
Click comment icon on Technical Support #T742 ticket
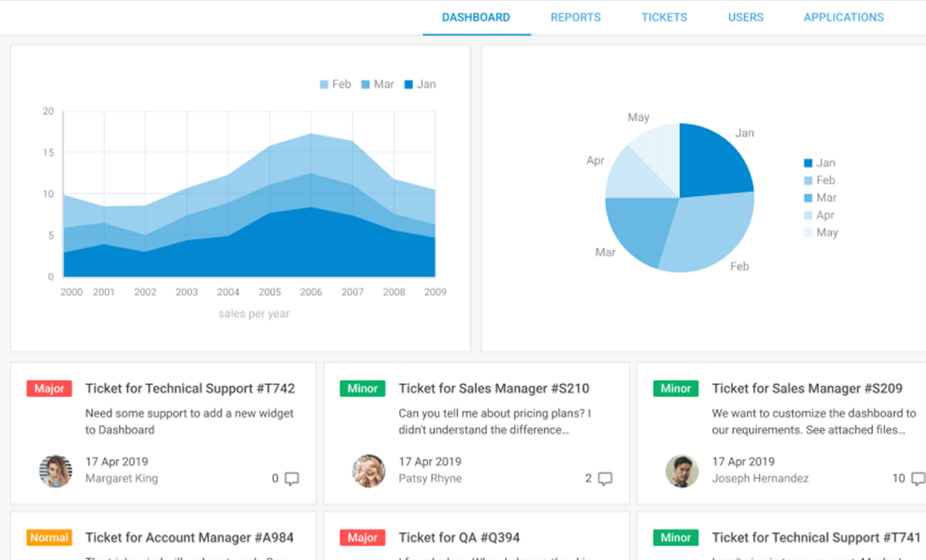(291, 479)
